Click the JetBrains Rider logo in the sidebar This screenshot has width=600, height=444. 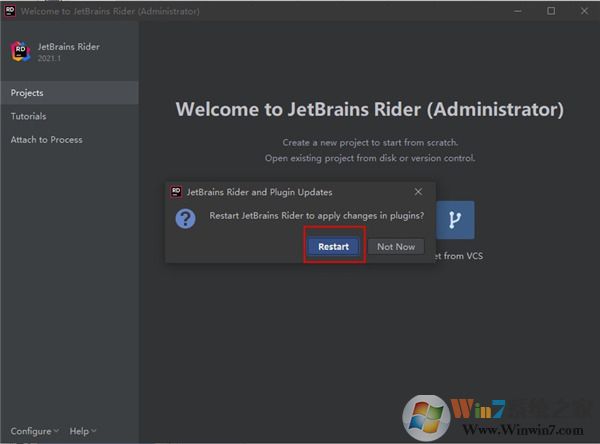tap(20, 52)
